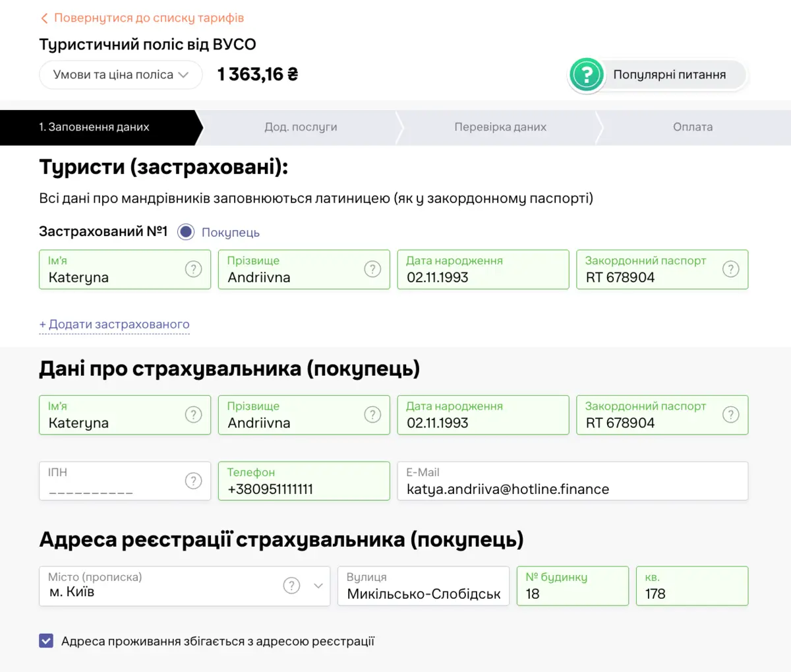Click + Додати застрахованого link
The width and height of the screenshot is (791, 672).
pyautogui.click(x=114, y=324)
